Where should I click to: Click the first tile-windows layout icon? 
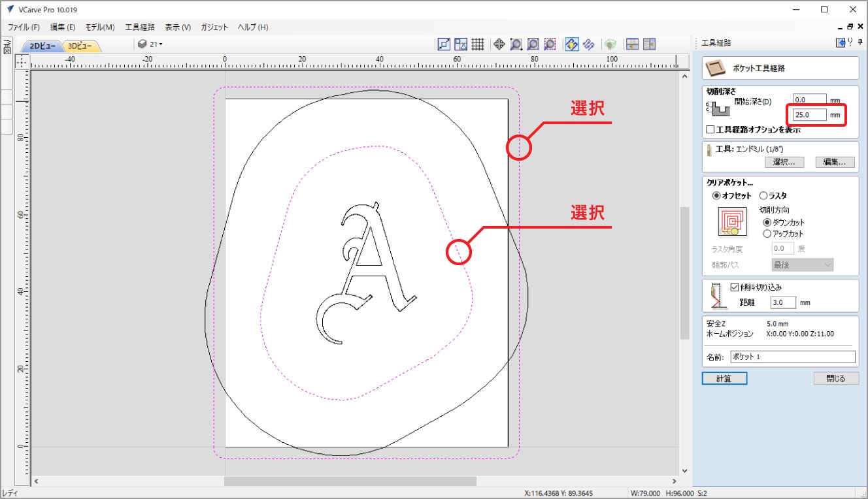point(632,44)
